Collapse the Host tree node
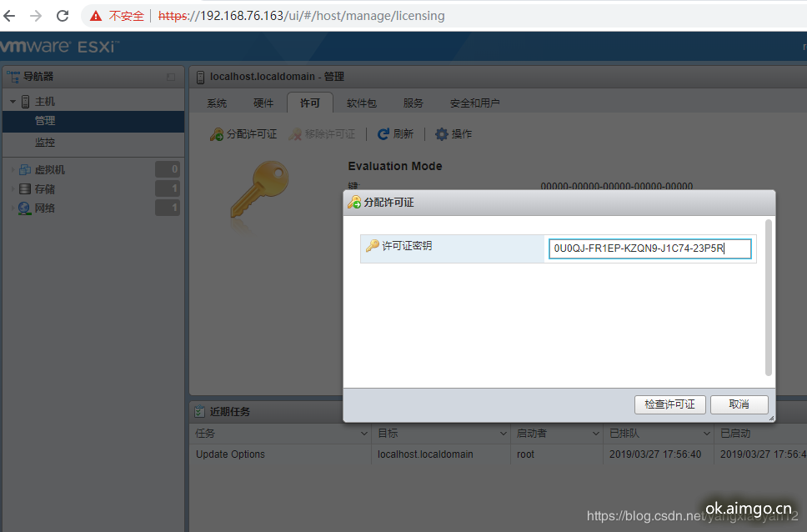 point(13,102)
